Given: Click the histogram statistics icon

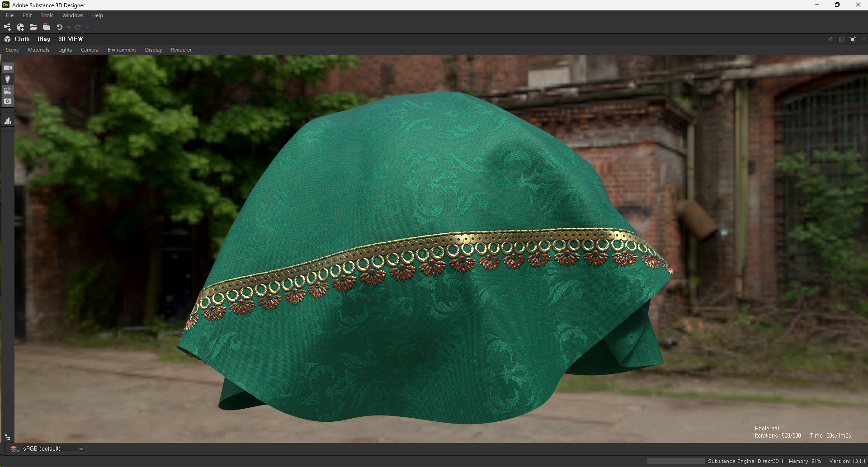Looking at the screenshot, I should click(8, 121).
